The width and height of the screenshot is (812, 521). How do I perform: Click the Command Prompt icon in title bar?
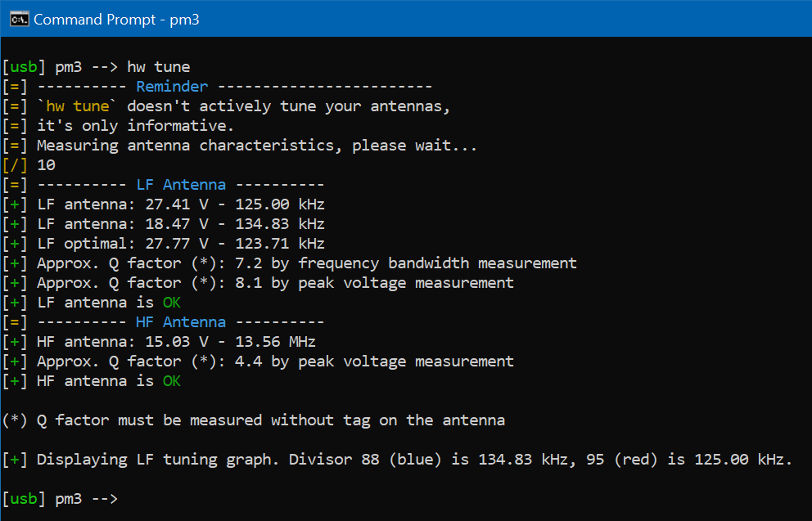pos(19,19)
